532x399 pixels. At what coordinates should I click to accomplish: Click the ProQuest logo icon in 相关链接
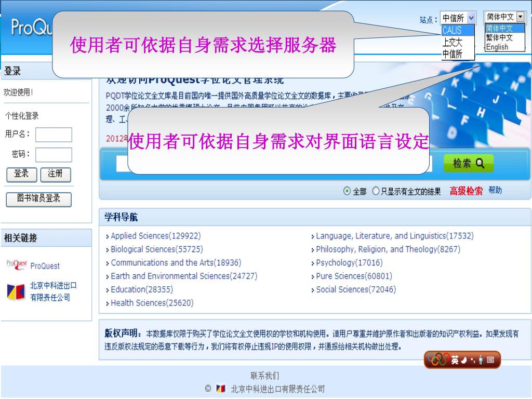click(16, 264)
